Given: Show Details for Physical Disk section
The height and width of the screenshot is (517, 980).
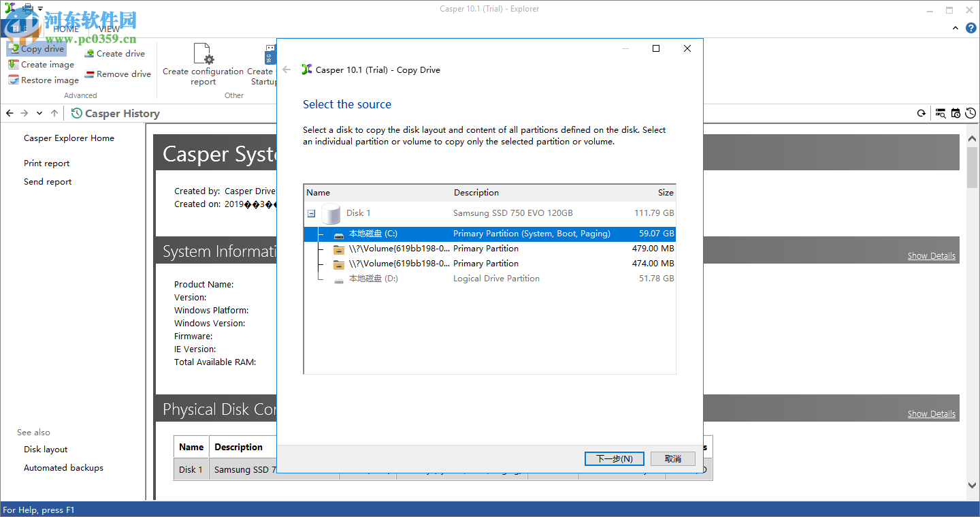Looking at the screenshot, I should pyautogui.click(x=931, y=414).
